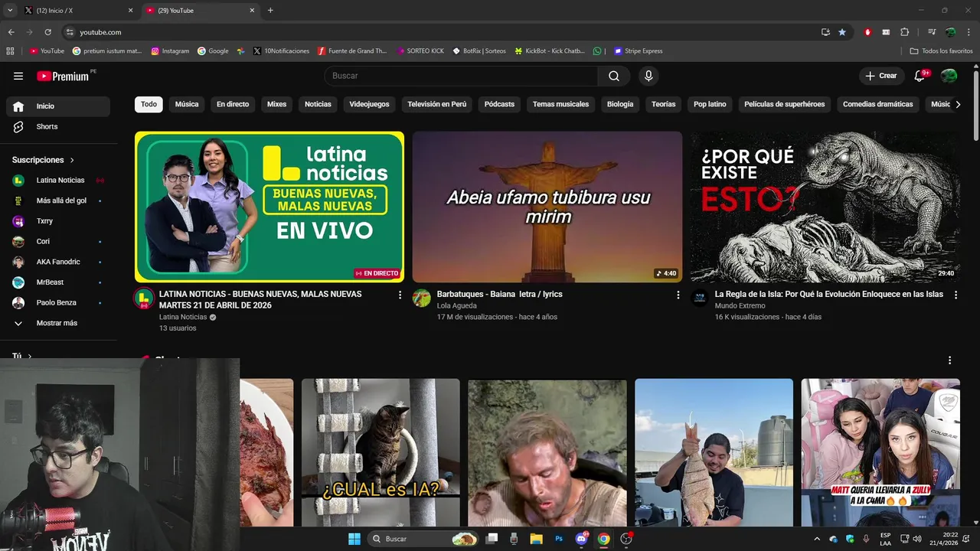Open Photoshop from the taskbar
The width and height of the screenshot is (980, 551).
559,539
